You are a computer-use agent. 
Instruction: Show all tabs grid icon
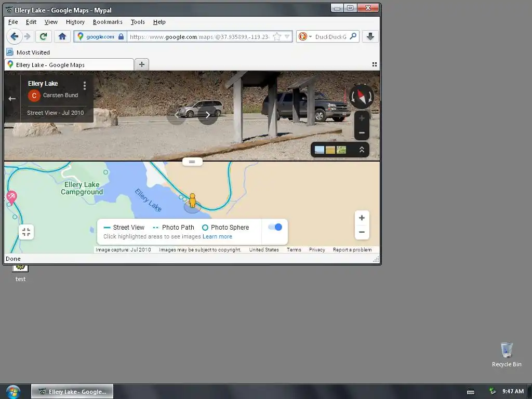(x=375, y=64)
